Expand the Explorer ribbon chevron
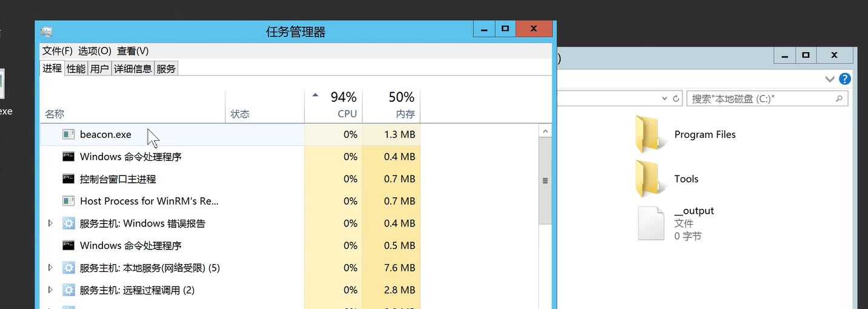This screenshot has width=868, height=309. pyautogui.click(x=830, y=79)
